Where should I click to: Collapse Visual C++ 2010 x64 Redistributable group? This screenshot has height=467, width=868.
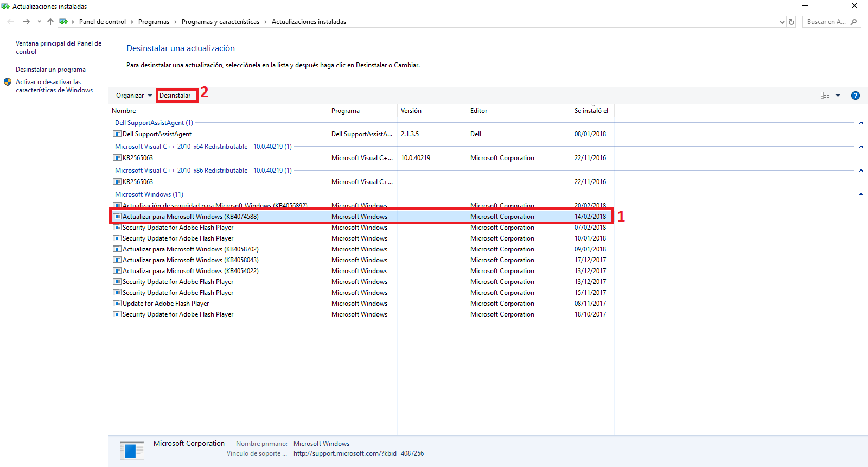(x=861, y=147)
